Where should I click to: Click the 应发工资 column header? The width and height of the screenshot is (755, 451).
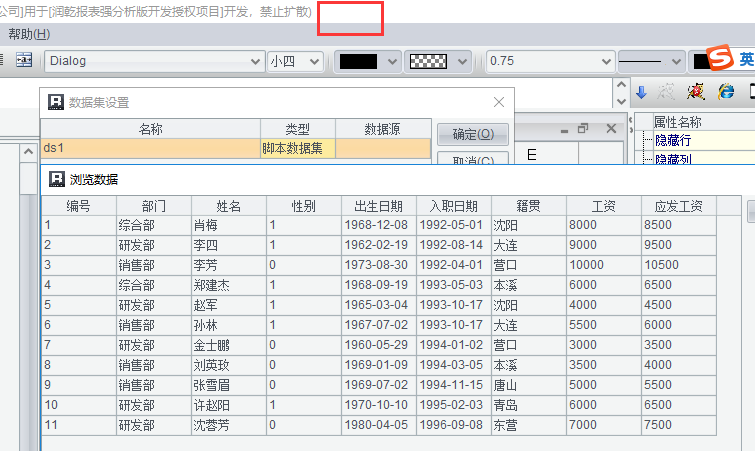click(x=679, y=206)
